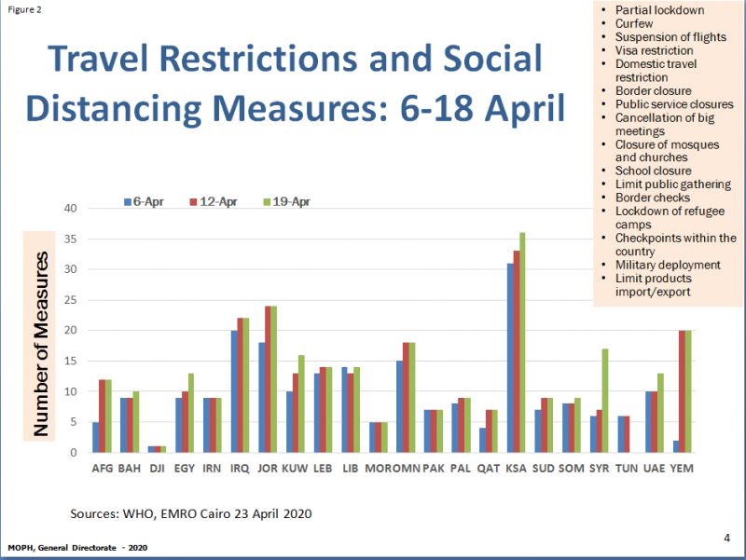Click the MOPH General Directorate footer text
Viewport: 746px width, 560px height.
(x=72, y=546)
